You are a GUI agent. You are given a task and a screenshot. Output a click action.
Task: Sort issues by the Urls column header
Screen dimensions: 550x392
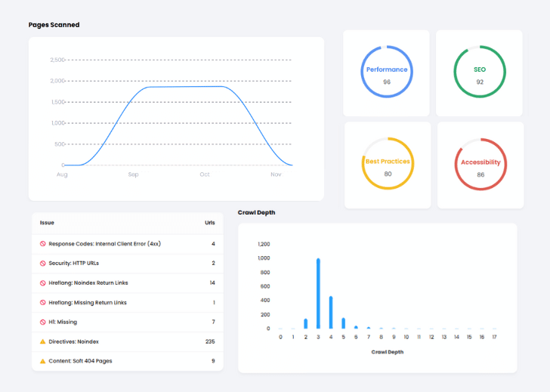210,223
